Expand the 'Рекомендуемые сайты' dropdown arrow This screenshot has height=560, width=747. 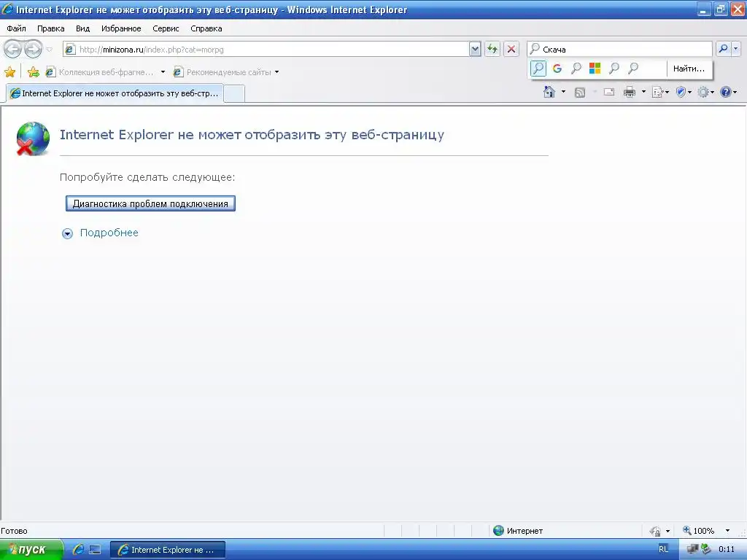[x=276, y=72]
